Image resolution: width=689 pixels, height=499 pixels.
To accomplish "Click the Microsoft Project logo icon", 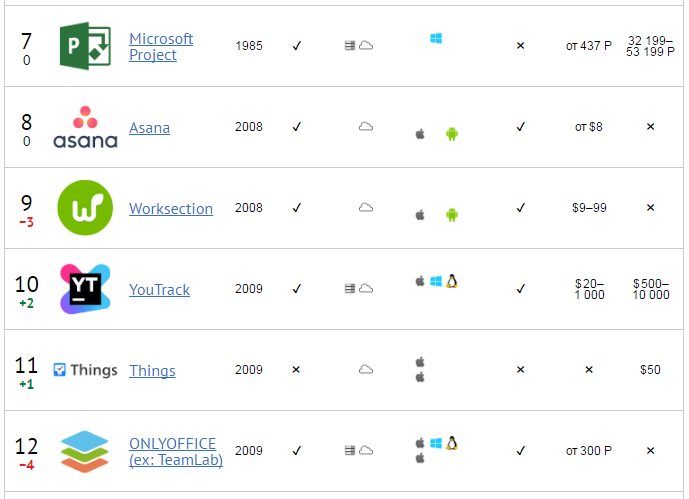I will point(85,46).
